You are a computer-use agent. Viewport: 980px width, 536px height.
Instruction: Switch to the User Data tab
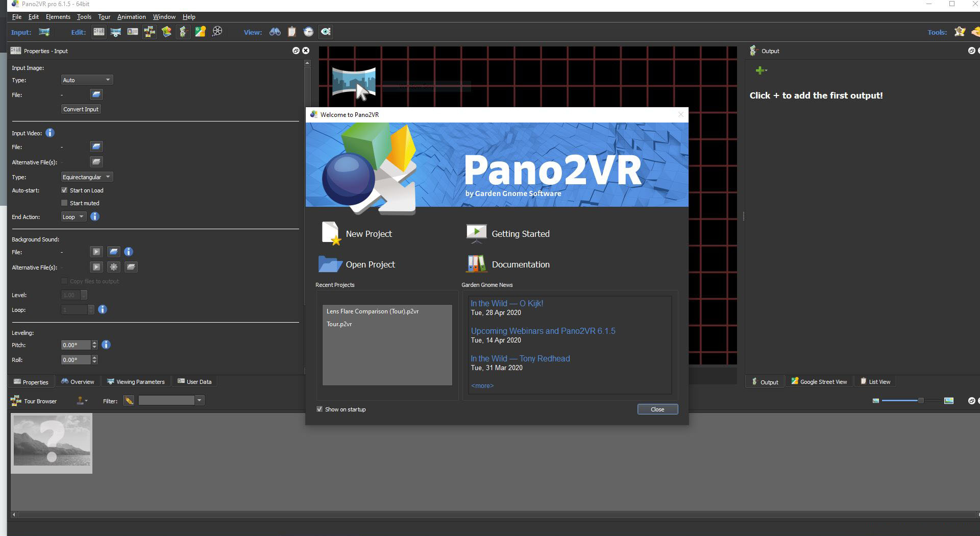194,381
